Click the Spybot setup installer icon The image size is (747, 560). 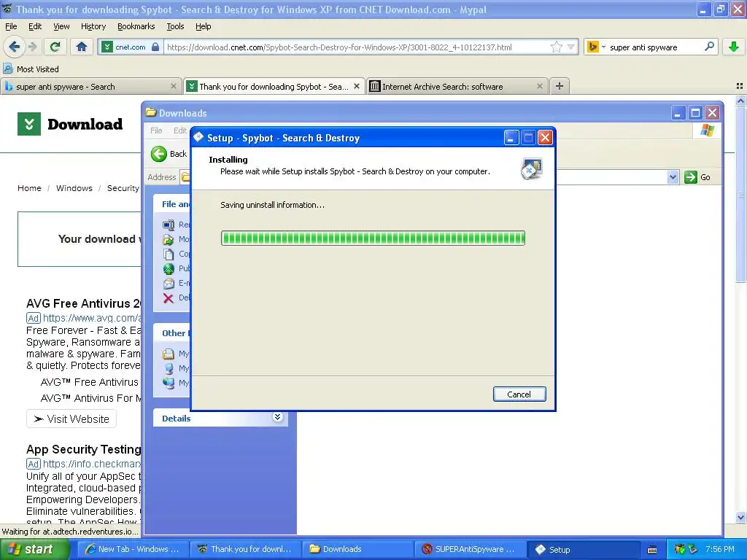coord(531,169)
